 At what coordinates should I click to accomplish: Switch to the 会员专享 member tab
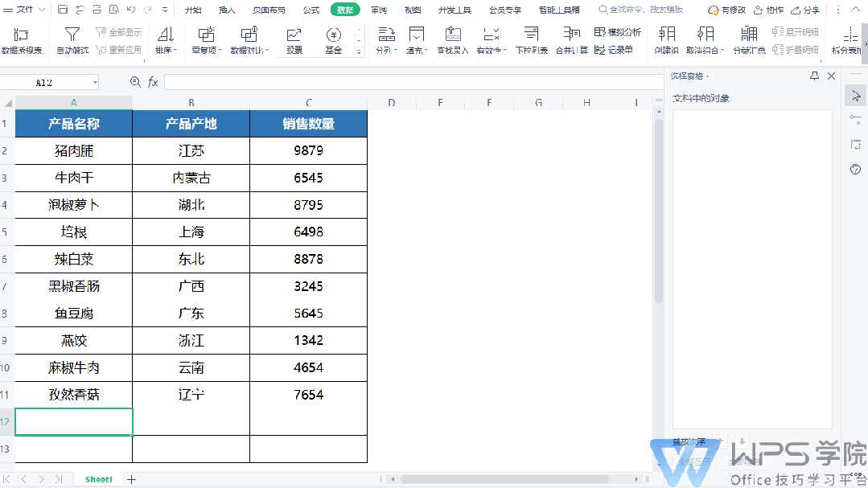505,10
